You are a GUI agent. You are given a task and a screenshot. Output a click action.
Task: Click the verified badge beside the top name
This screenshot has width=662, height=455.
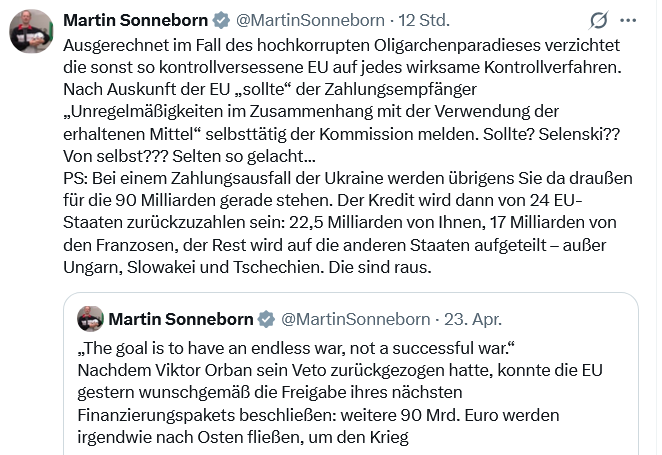[x=221, y=20]
